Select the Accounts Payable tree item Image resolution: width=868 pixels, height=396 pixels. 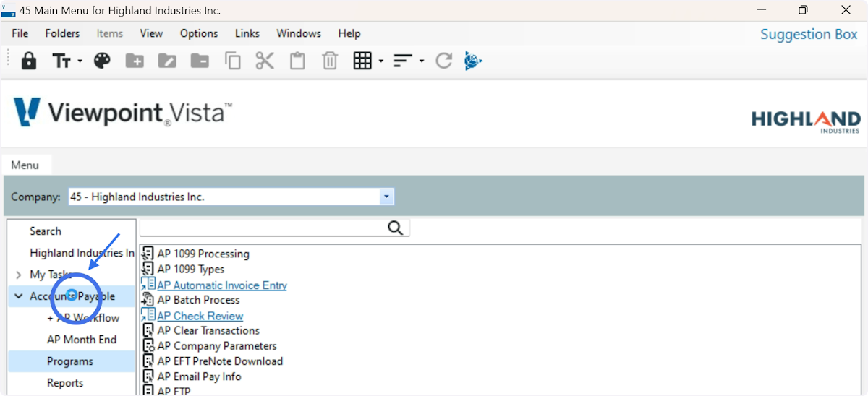pos(72,296)
